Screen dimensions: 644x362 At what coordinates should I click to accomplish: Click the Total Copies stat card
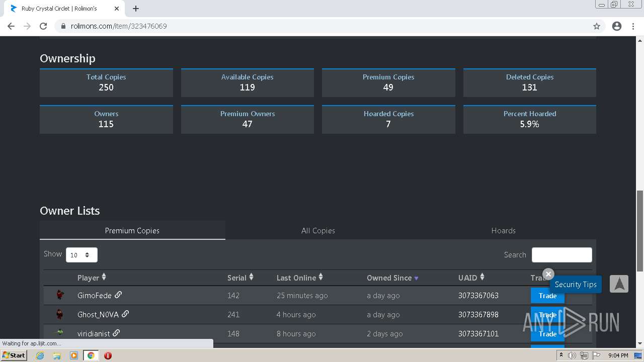(106, 83)
